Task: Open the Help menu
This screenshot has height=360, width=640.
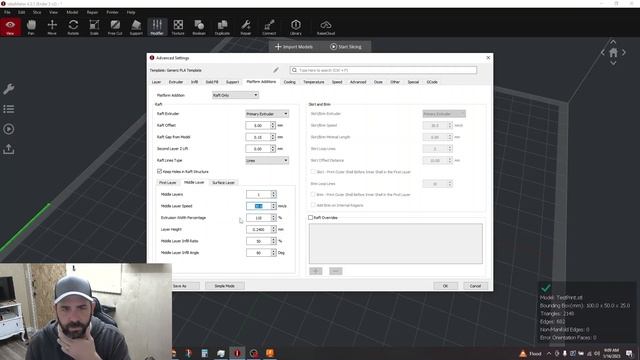Action: click(x=131, y=12)
